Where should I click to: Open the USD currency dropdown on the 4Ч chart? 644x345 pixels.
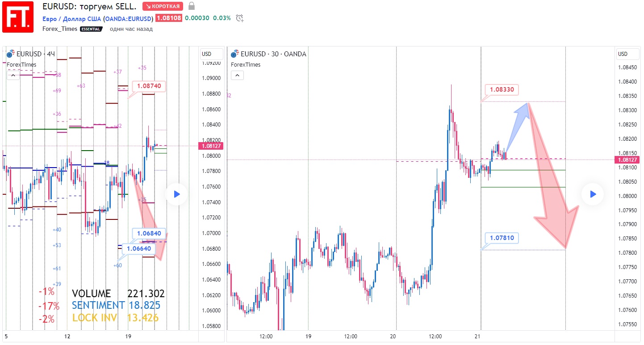coord(211,54)
